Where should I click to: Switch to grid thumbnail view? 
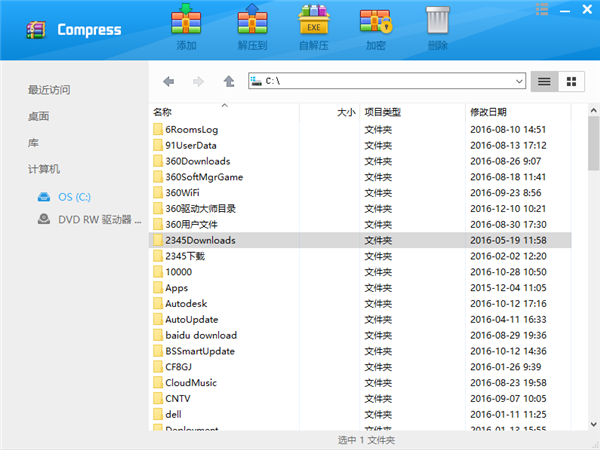[571, 82]
